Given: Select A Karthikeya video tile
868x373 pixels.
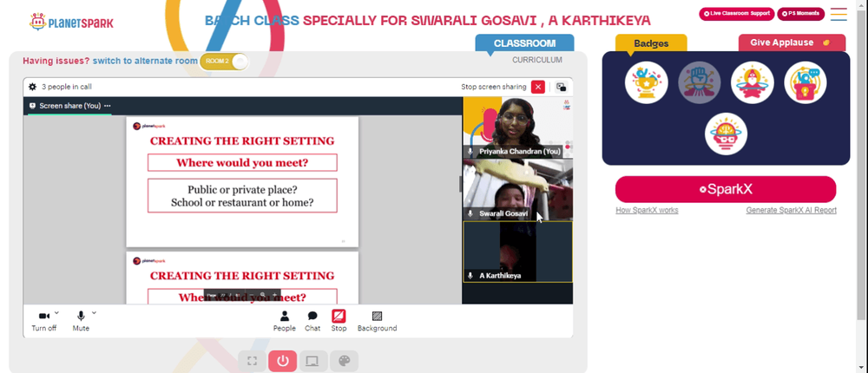Looking at the screenshot, I should (517, 252).
